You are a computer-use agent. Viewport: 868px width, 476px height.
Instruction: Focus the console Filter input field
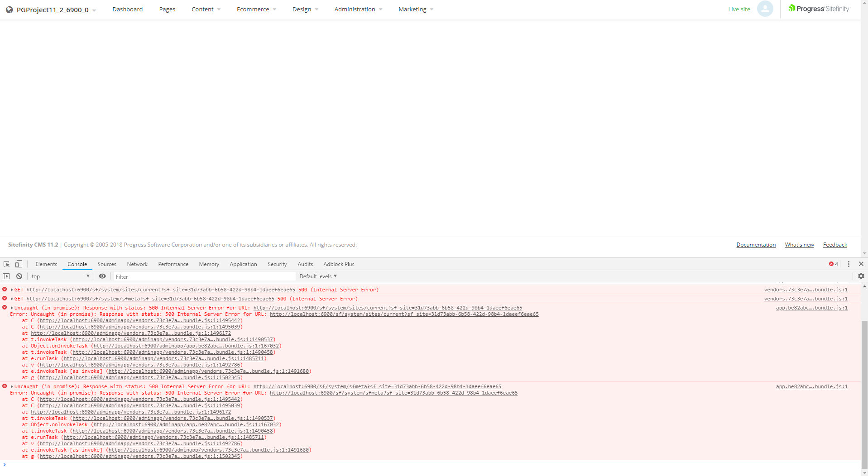tap(205, 276)
